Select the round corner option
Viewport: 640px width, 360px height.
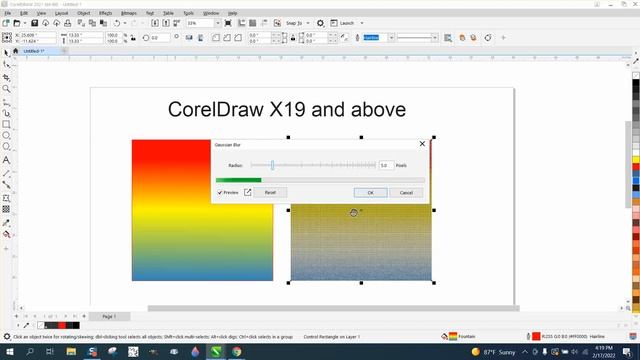coord(216,38)
